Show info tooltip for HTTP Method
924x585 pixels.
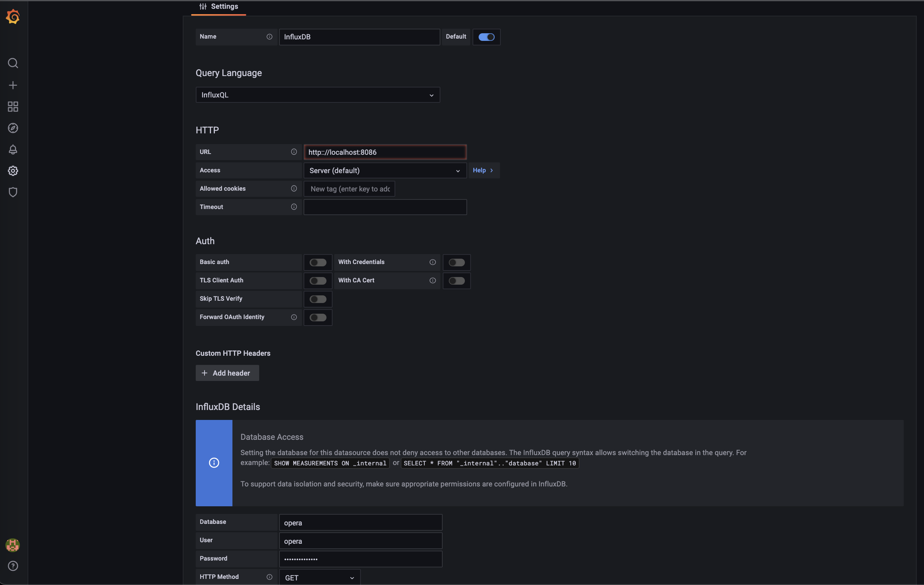(270, 577)
